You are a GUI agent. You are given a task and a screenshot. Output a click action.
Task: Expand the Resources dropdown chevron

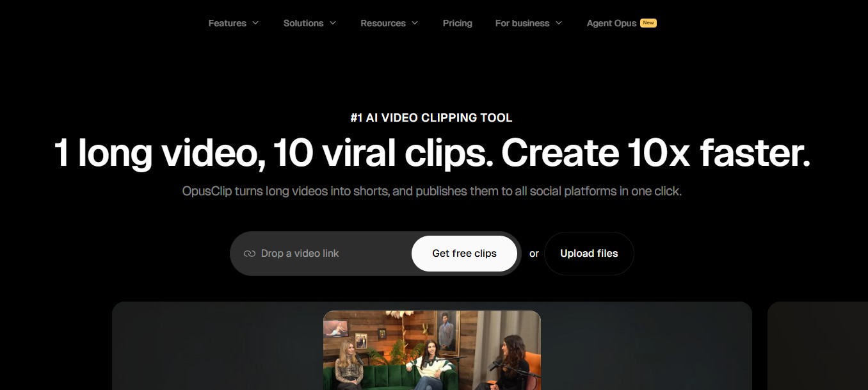pos(415,23)
